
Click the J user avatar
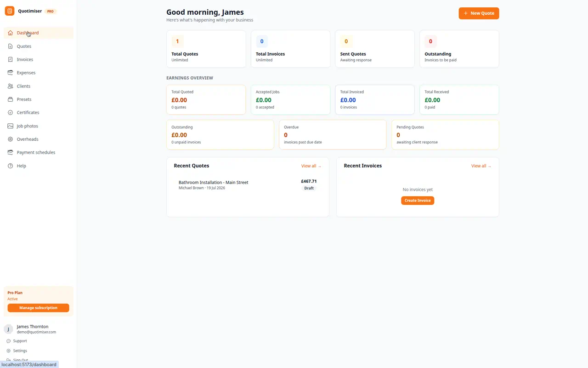pyautogui.click(x=8, y=329)
